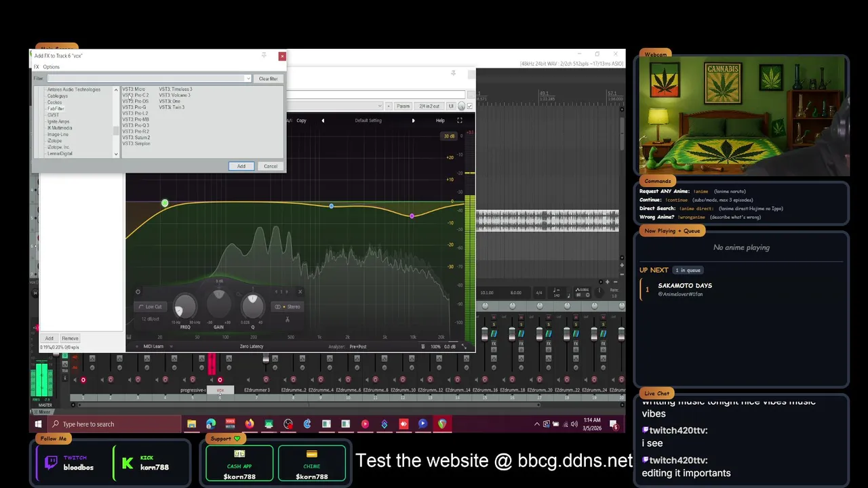Select the green EQ band node
The height and width of the screenshot is (488, 868).
point(165,203)
